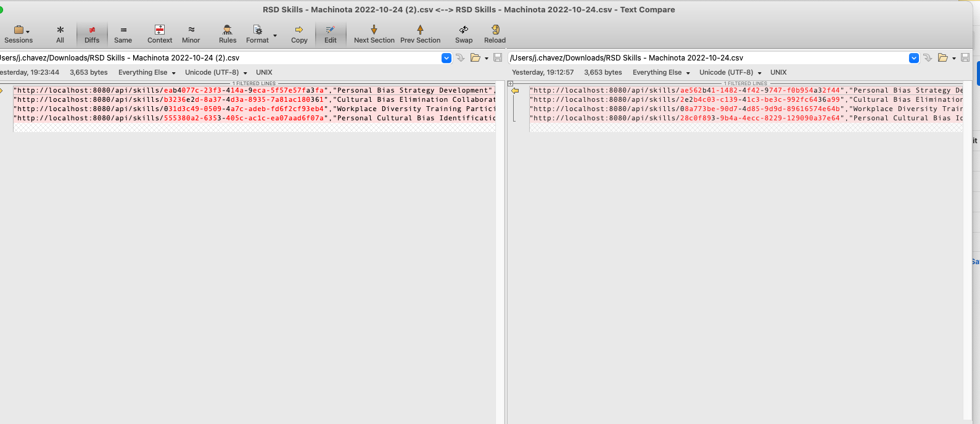Expand the Format dropdown arrow

coord(275,35)
